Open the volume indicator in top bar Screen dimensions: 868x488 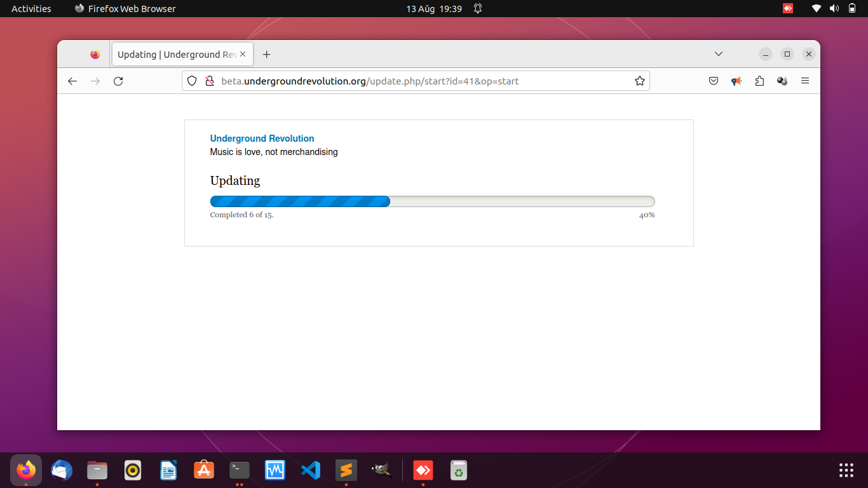834,8
